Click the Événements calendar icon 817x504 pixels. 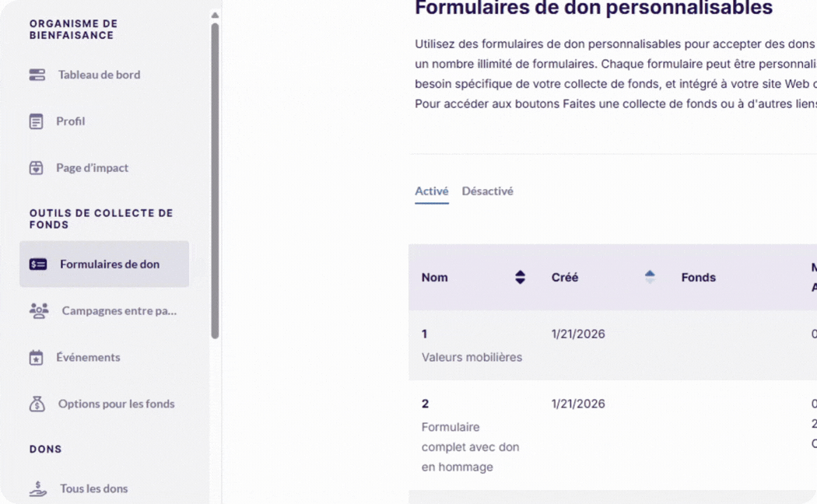36,358
